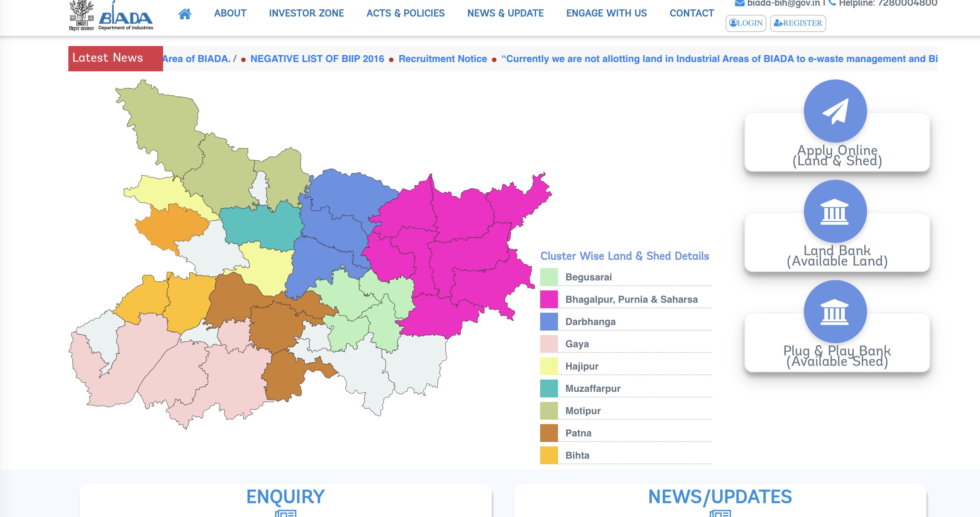Open the e-waste management allotment news link
Image resolution: width=980 pixels, height=517 pixels.
coord(720,59)
